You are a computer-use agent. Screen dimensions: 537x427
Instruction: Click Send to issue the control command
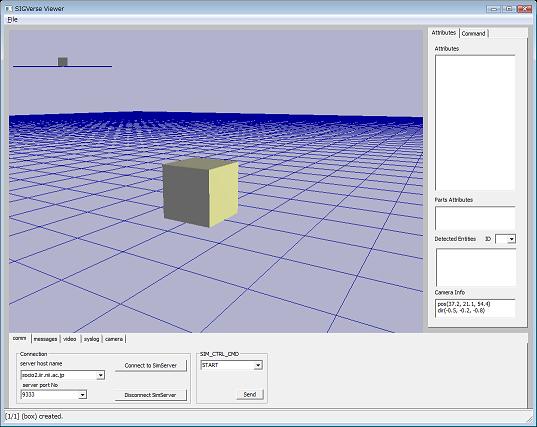point(250,394)
